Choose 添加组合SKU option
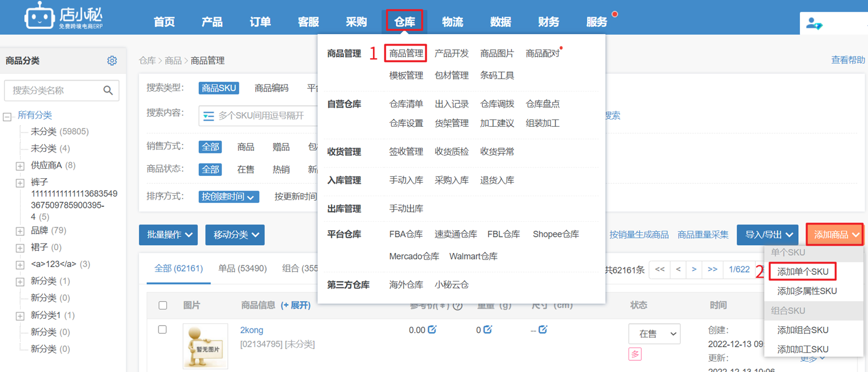Screen dimensions: 868x372 click(803, 330)
